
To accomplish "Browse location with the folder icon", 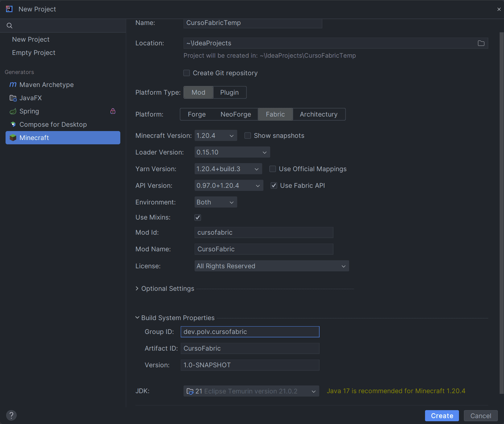I will [x=481, y=43].
